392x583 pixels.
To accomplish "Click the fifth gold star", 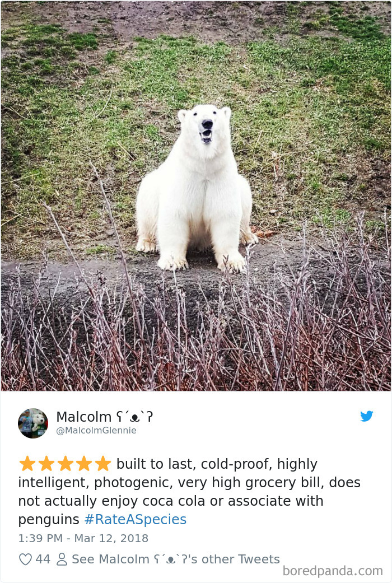I will pos(103,464).
